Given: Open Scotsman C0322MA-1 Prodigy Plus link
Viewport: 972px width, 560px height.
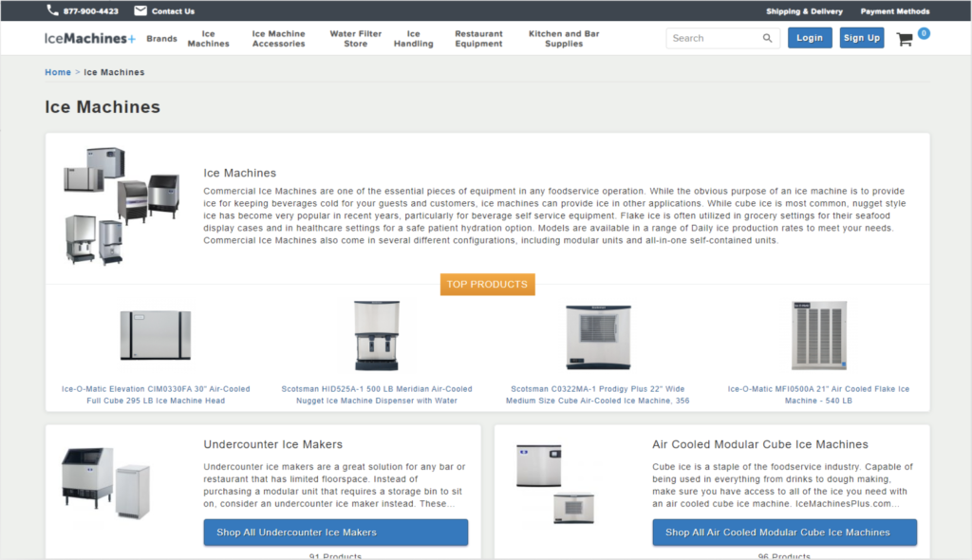Looking at the screenshot, I should (598, 395).
